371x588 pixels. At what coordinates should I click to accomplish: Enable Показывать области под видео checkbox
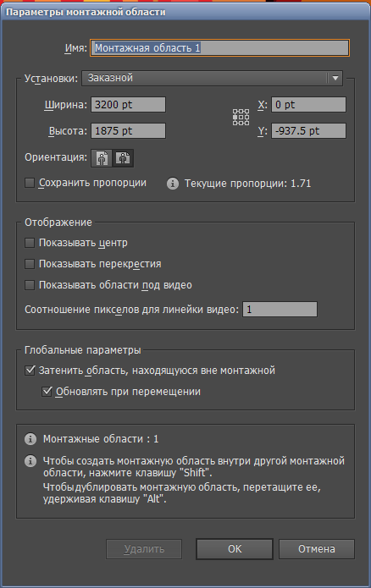[x=30, y=285]
